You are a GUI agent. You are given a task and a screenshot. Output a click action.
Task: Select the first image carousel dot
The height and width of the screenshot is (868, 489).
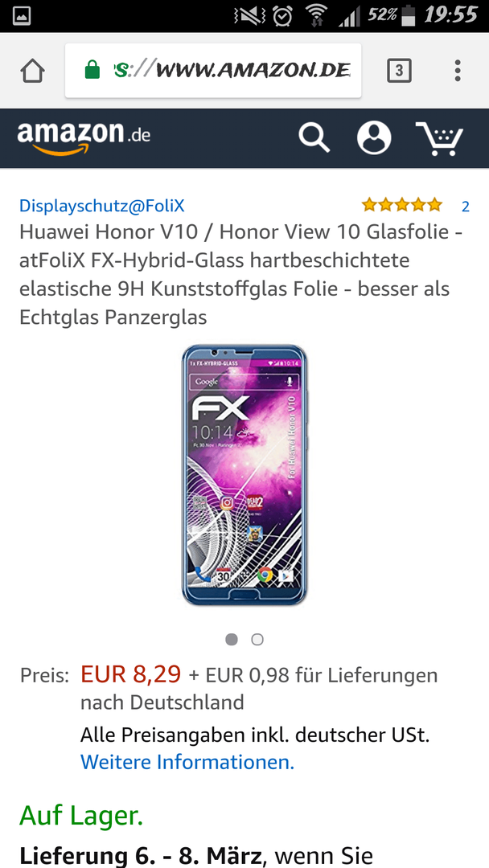point(232,640)
